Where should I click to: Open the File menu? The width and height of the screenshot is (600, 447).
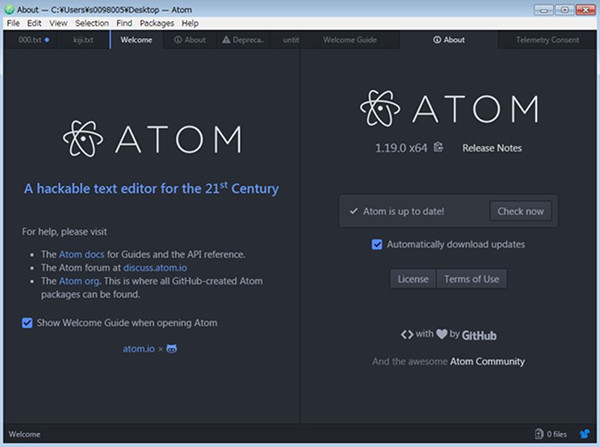13,23
